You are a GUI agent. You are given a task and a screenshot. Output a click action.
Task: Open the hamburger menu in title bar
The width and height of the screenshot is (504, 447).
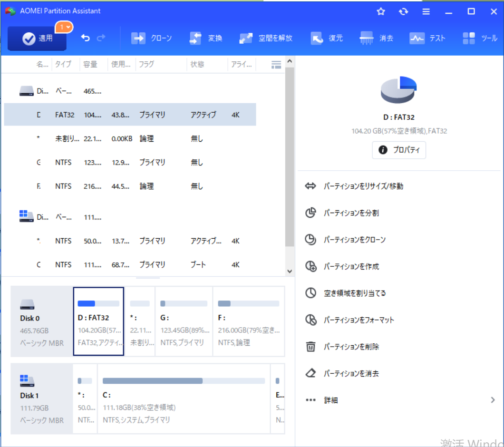tap(426, 11)
